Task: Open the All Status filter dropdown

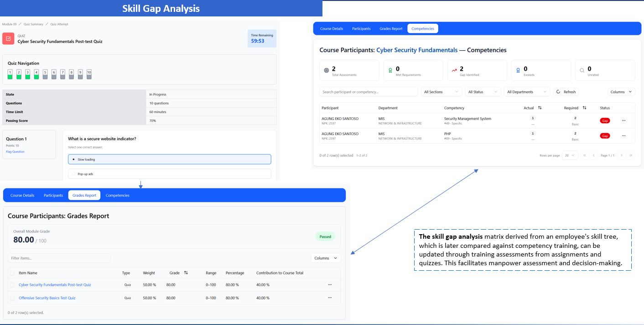Action: (x=483, y=92)
